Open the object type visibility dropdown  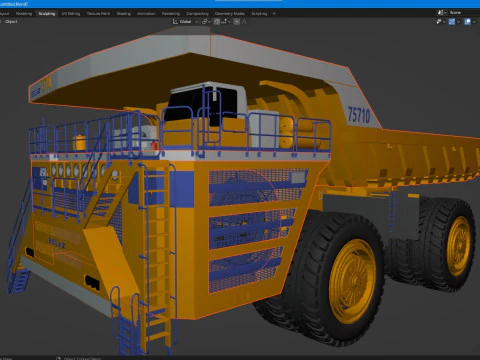[x=441, y=22]
